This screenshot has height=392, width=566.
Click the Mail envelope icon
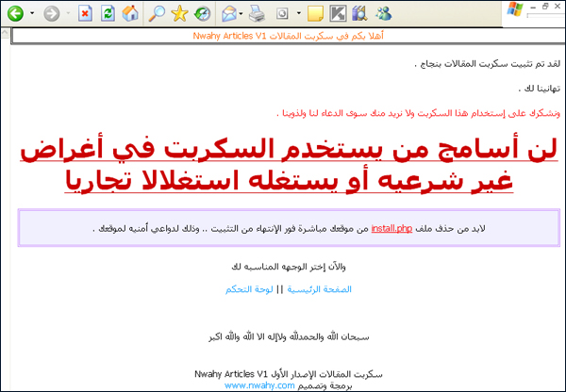click(229, 13)
